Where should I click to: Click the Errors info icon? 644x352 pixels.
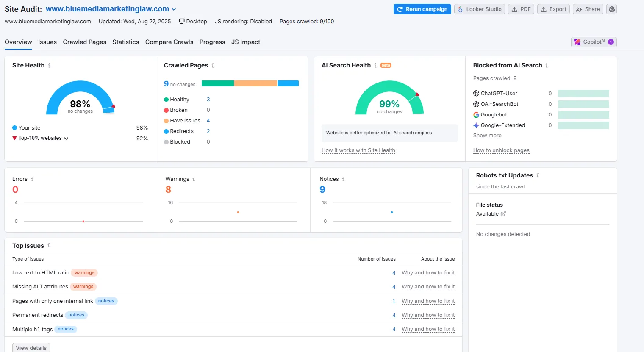(32, 179)
